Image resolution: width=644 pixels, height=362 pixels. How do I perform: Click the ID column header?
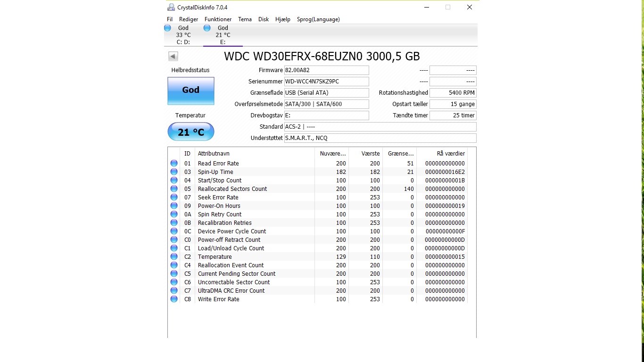pos(188,154)
